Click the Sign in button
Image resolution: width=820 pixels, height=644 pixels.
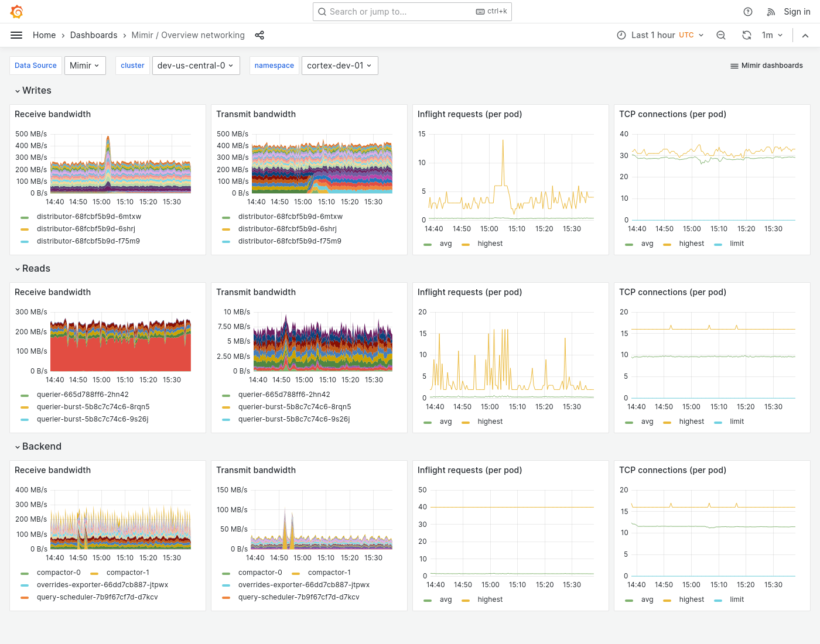click(797, 12)
